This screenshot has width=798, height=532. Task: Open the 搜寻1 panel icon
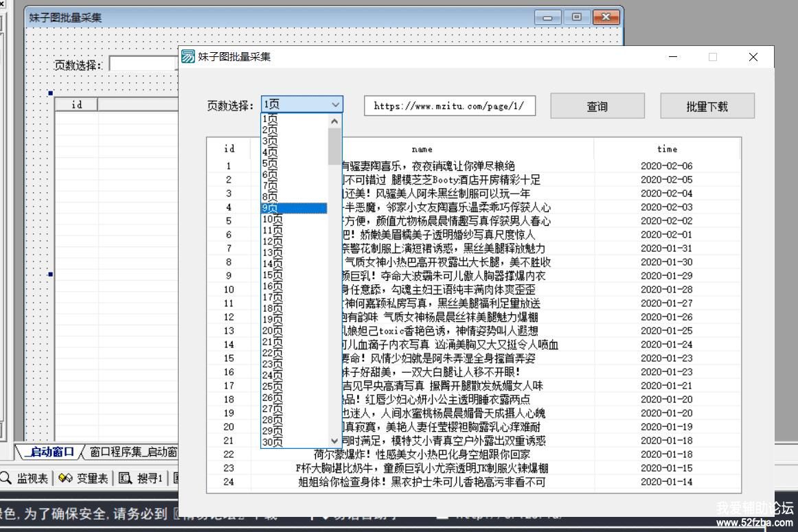(125, 478)
